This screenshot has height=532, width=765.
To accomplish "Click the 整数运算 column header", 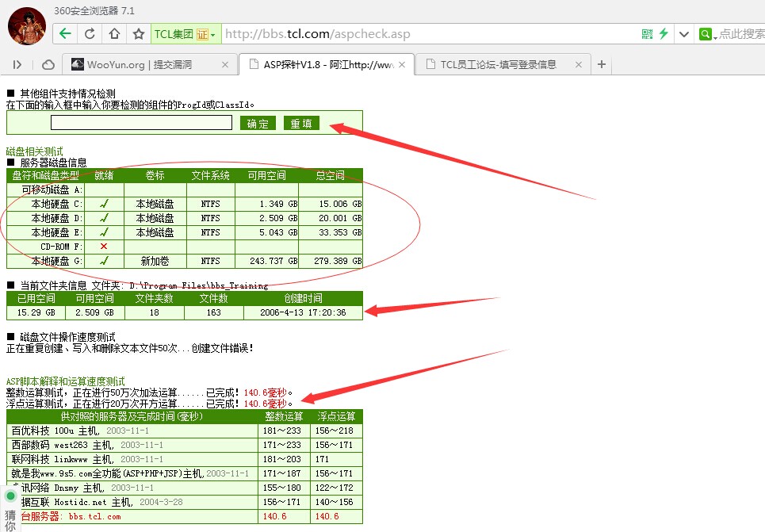I will 284,416.
